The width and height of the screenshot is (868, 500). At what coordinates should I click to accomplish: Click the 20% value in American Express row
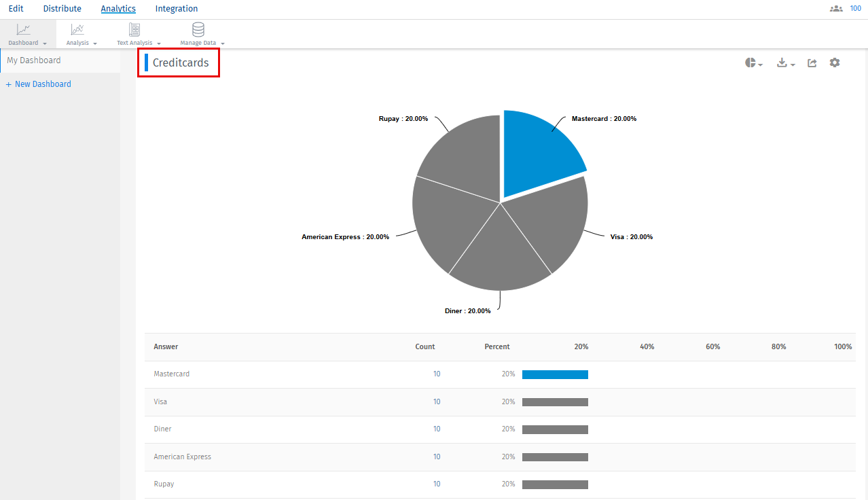click(509, 457)
